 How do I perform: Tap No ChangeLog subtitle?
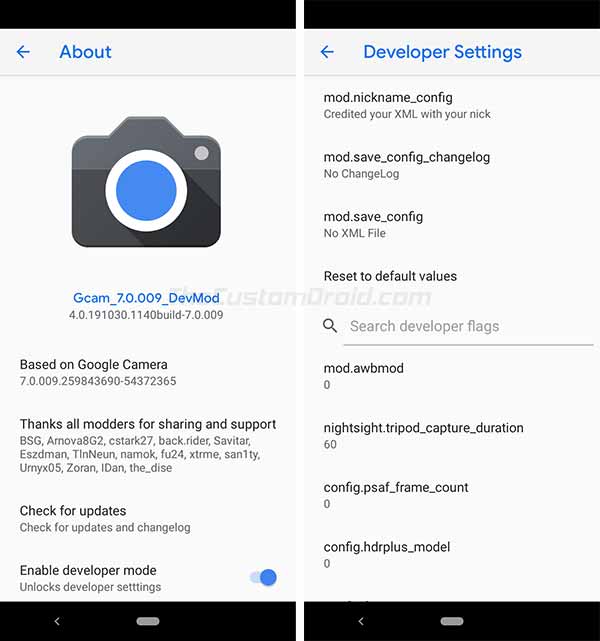tap(361, 174)
